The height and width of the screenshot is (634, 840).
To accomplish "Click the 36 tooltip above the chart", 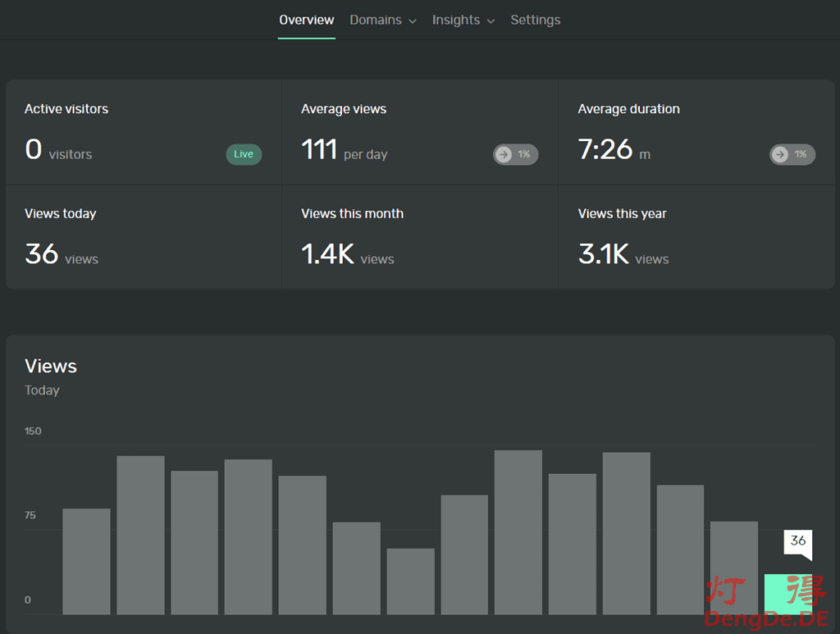I will point(797,540).
